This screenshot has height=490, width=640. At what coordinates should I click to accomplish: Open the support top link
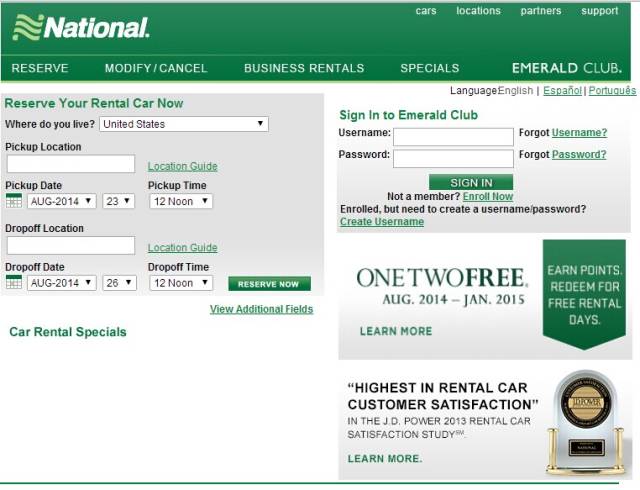pyautogui.click(x=600, y=11)
